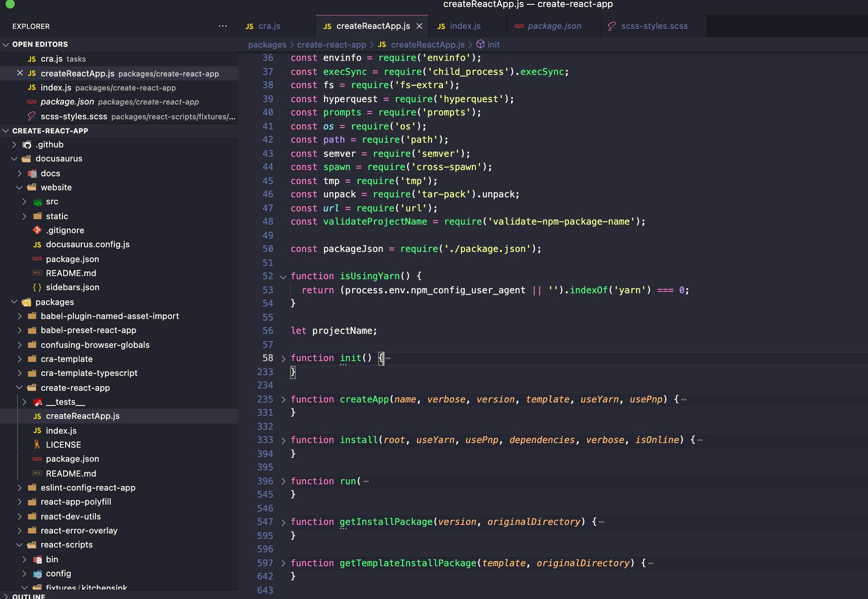Open index.js from Open Editors list
868x599 pixels.
(x=119, y=88)
